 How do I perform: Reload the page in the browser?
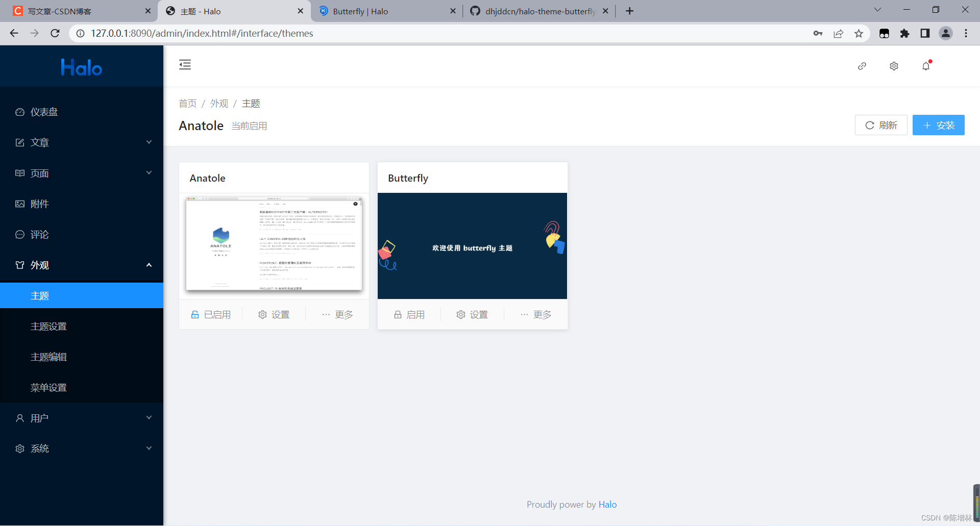tap(55, 33)
